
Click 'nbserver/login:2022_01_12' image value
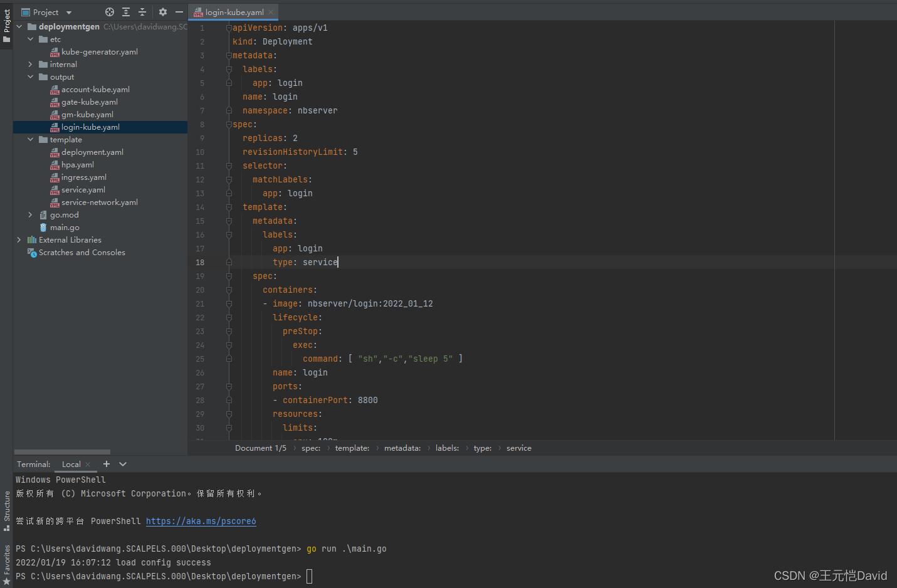(x=370, y=304)
